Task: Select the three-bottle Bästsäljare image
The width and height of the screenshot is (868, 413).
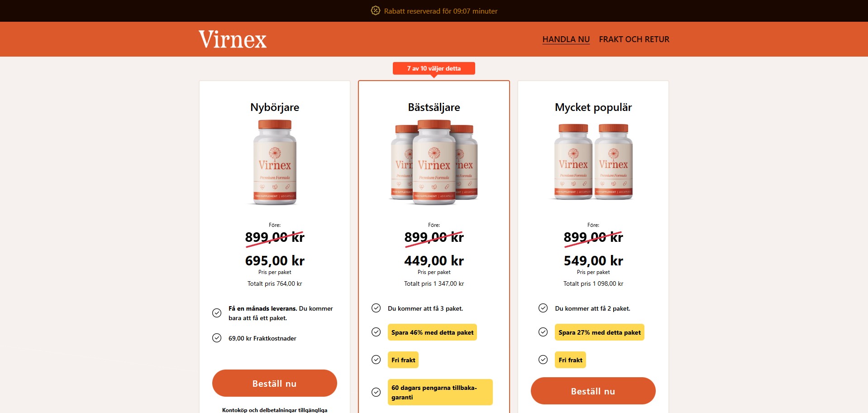Action: tap(434, 162)
